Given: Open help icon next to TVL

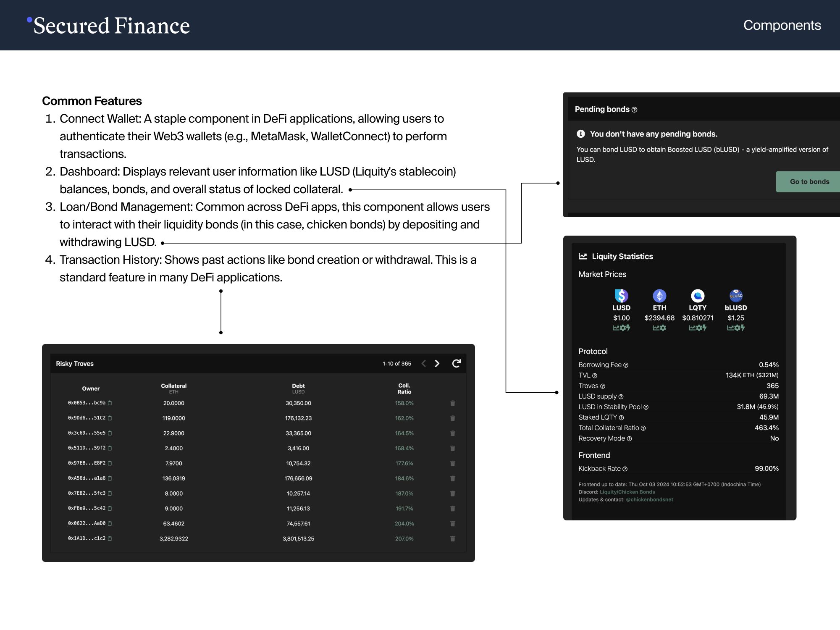Looking at the screenshot, I should [595, 376].
